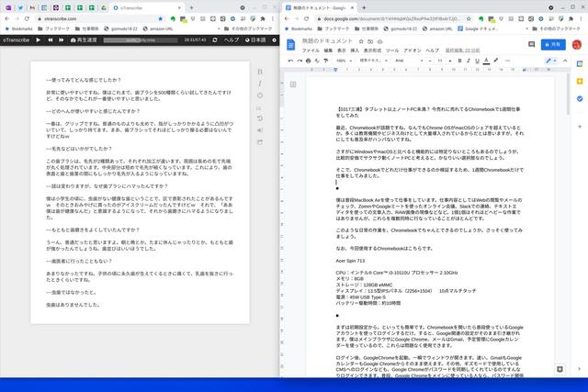Open a new tab in the left Chrome window

[192, 7]
